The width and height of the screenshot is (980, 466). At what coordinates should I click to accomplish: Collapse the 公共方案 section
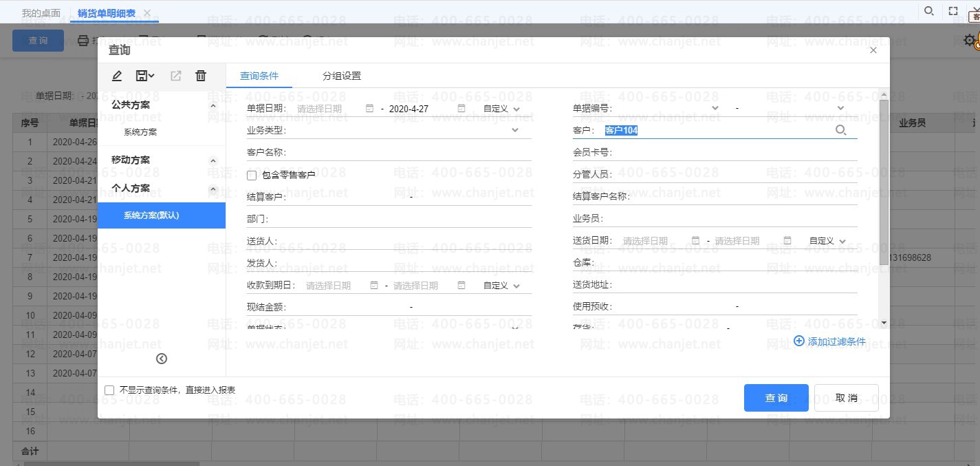click(213, 105)
